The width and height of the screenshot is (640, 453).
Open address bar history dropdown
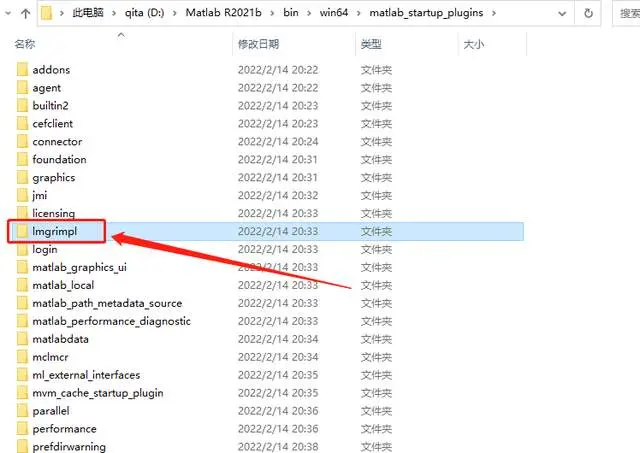coord(562,13)
